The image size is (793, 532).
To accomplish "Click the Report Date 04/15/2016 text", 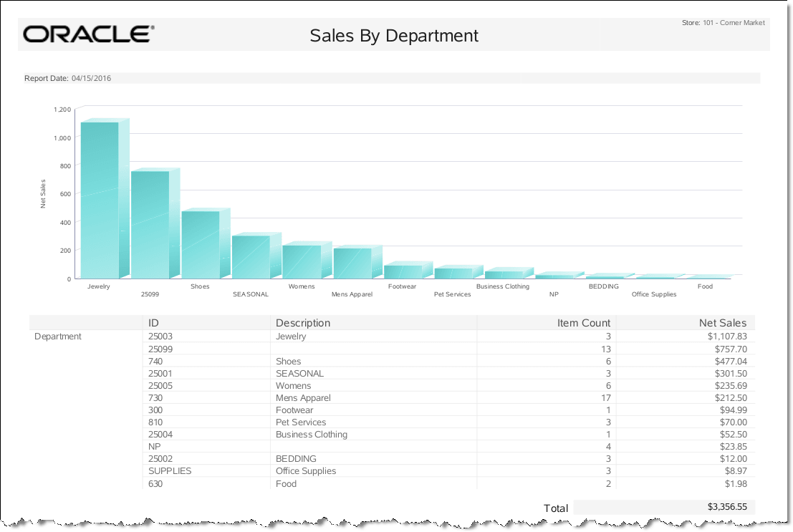I will pyautogui.click(x=68, y=78).
